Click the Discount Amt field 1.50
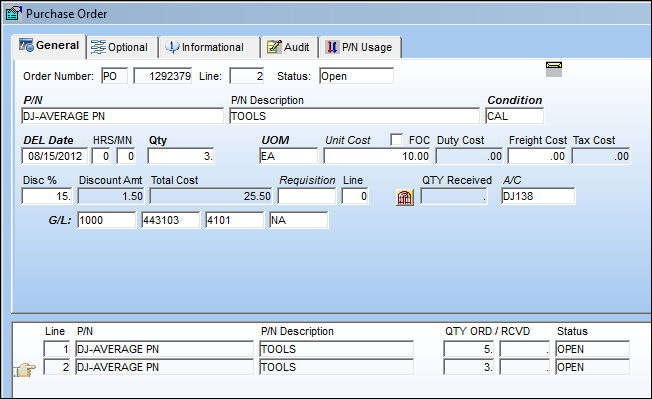 point(111,196)
